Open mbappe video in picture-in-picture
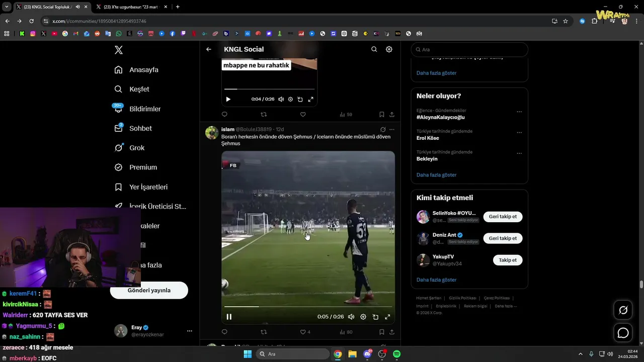The height and width of the screenshot is (362, 644). coord(300,100)
